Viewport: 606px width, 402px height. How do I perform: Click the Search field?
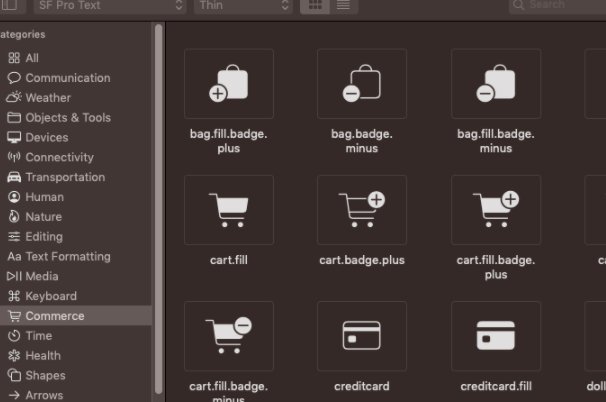coord(555,6)
